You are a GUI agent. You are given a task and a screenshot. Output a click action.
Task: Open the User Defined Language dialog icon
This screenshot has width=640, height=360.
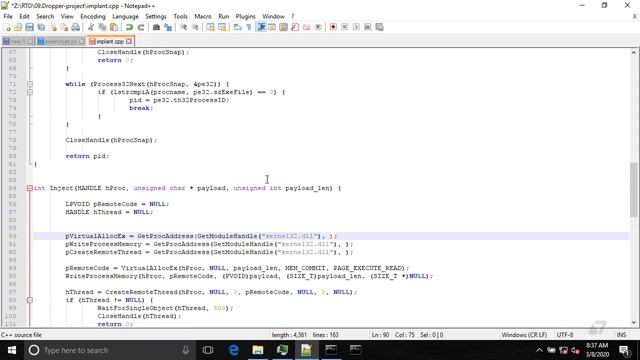(x=272, y=27)
